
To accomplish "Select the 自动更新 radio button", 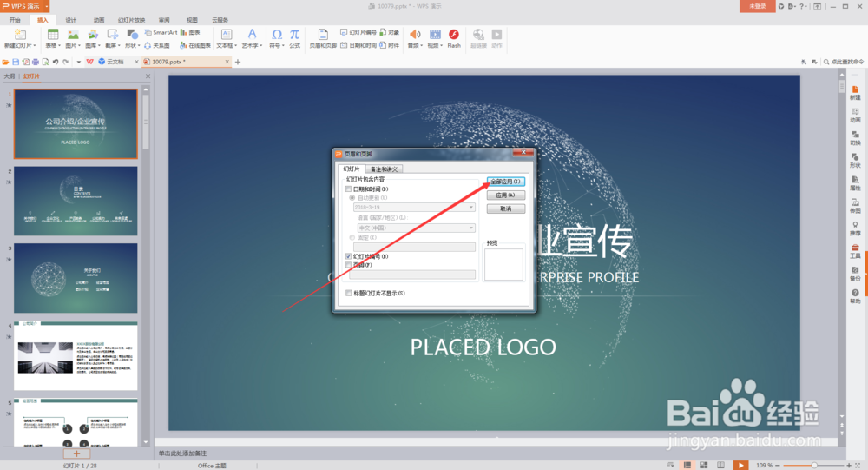I will point(352,198).
